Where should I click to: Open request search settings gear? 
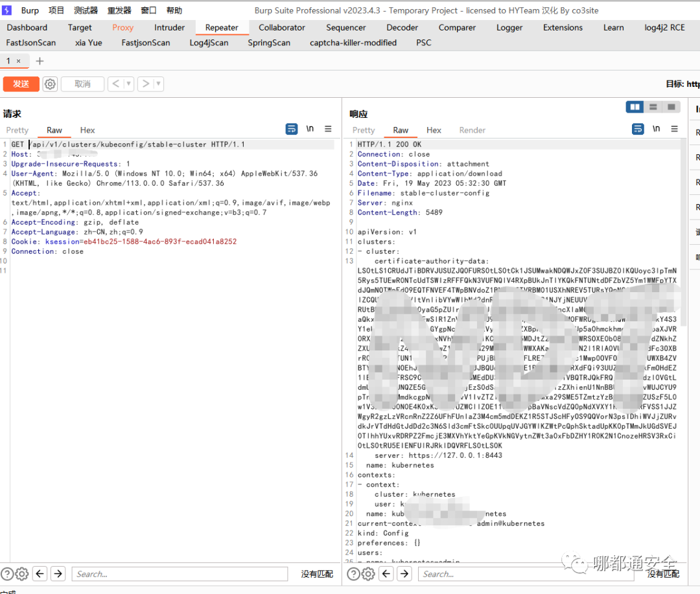22,574
